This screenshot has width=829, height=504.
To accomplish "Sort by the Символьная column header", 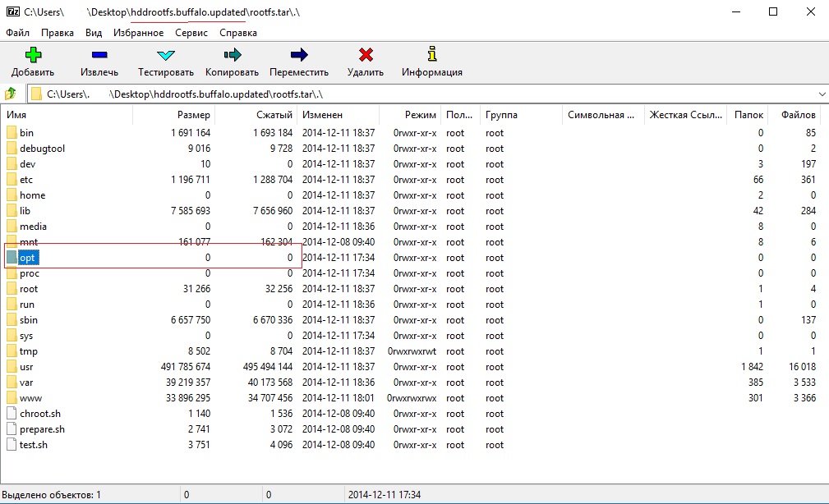I will point(603,115).
